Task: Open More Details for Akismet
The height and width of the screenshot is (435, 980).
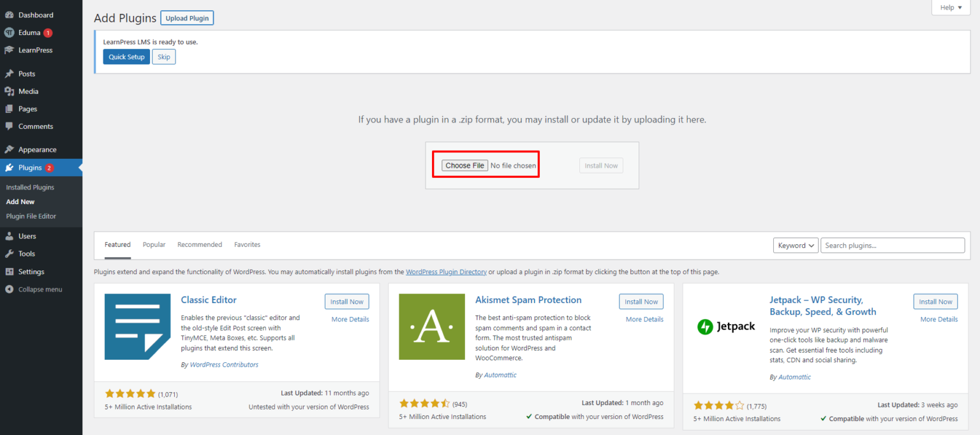Action: (644, 320)
